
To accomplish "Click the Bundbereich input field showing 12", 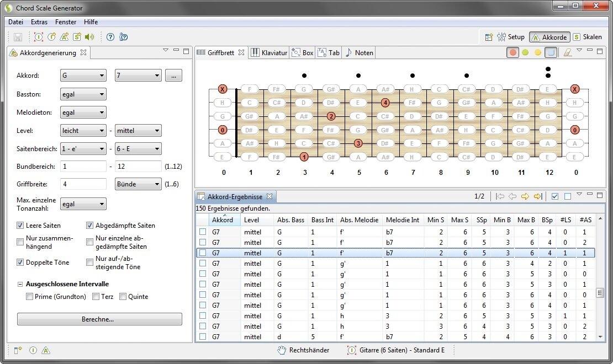I will [138, 166].
